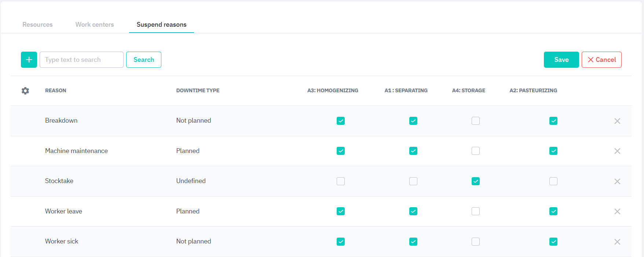
Task: Open the table settings gear icon
Action: tap(25, 91)
